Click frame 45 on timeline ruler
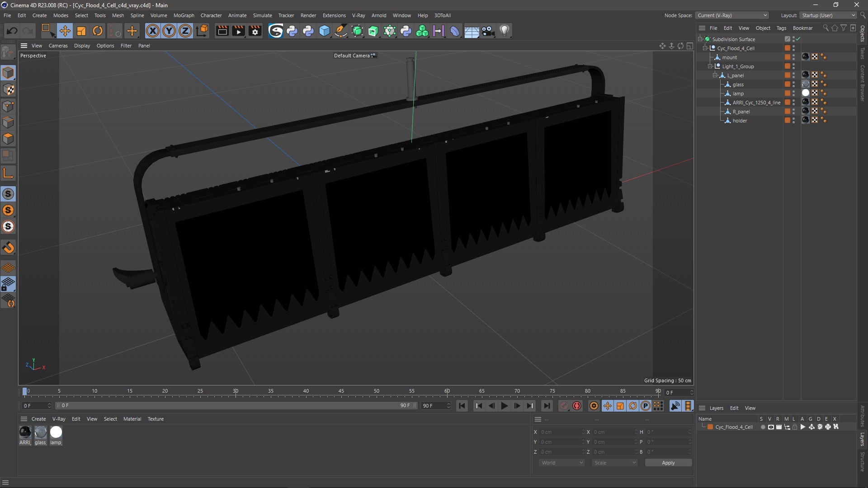This screenshot has height=488, width=868. pyautogui.click(x=341, y=391)
